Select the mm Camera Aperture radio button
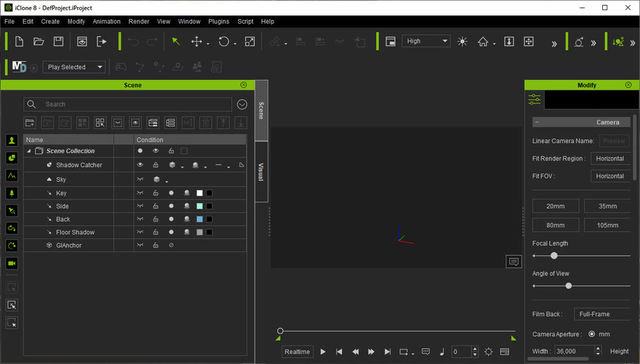 [x=591, y=334]
